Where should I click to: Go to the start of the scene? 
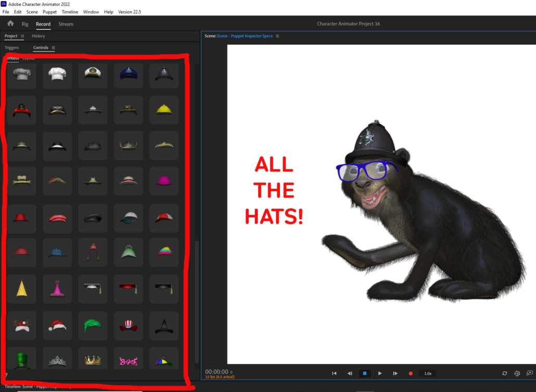(334, 374)
